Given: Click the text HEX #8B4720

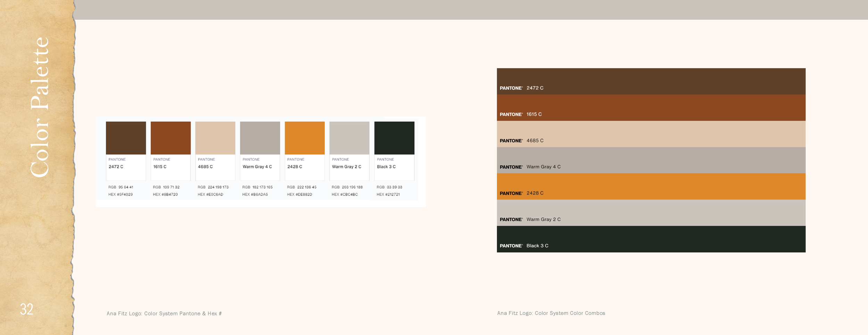Looking at the screenshot, I should click(165, 195).
